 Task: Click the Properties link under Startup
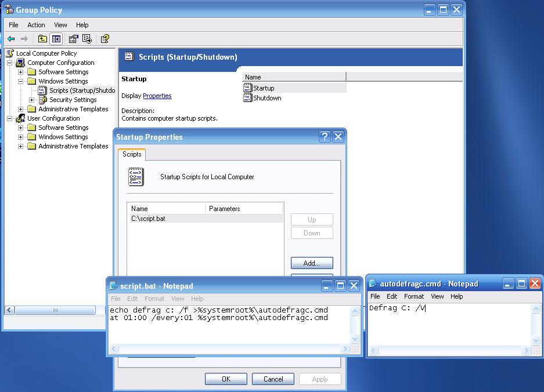coord(157,96)
